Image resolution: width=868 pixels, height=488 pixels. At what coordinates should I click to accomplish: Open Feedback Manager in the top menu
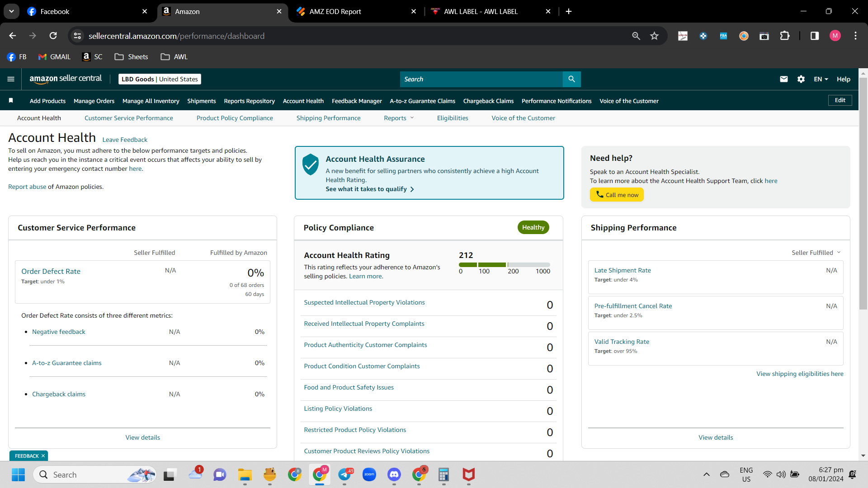click(x=357, y=101)
